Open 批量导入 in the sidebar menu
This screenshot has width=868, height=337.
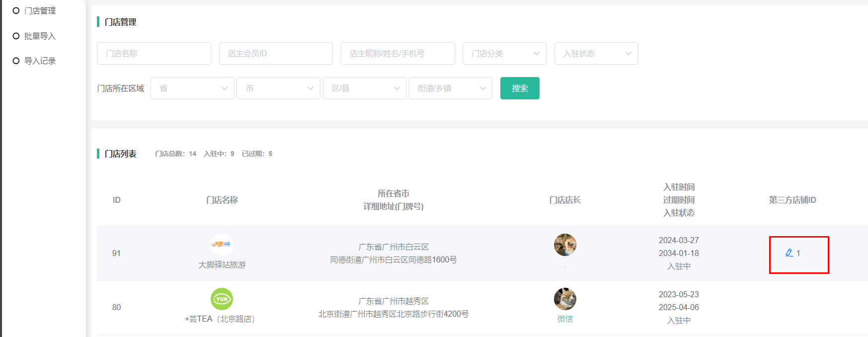click(40, 36)
